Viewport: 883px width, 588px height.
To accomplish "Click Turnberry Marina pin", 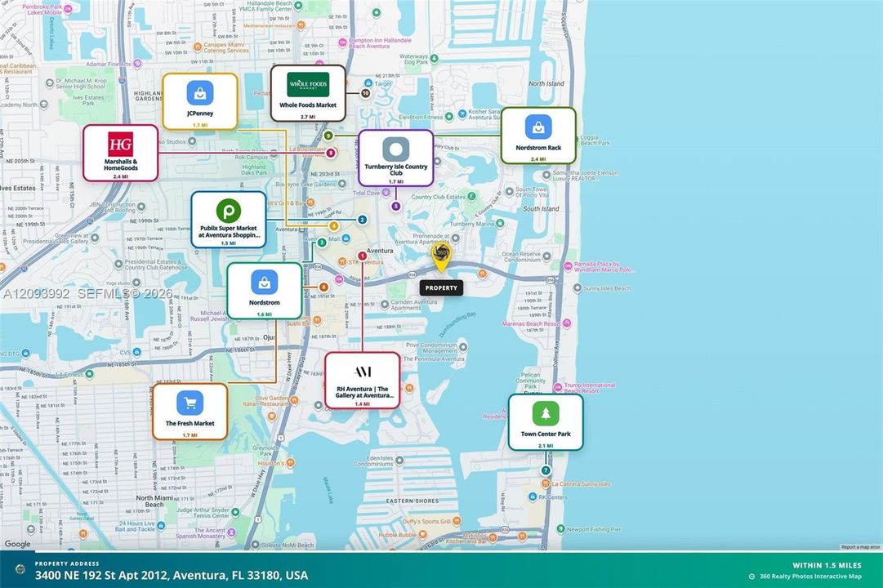I will tap(500, 224).
